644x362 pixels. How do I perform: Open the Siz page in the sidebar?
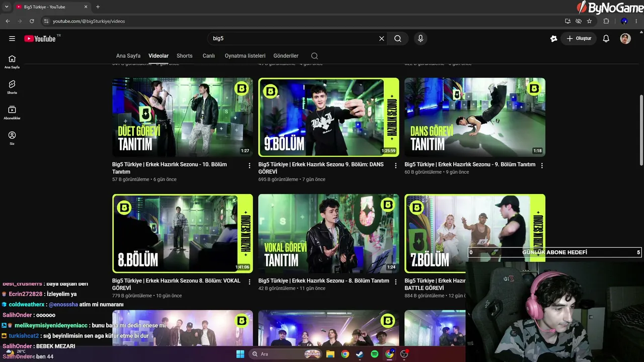click(12, 138)
